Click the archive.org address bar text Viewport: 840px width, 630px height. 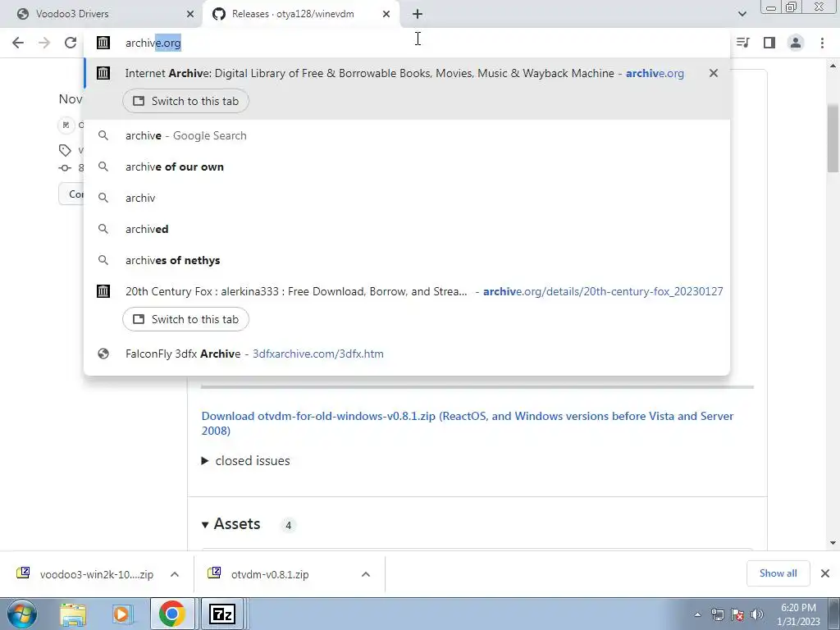153,43
